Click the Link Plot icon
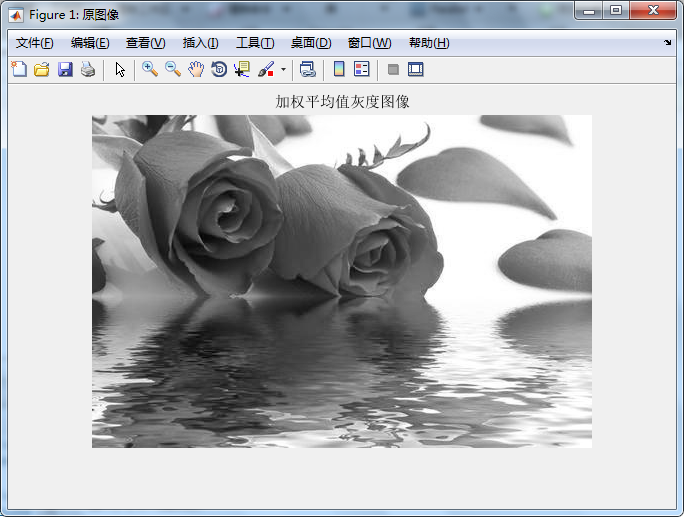 pos(308,69)
